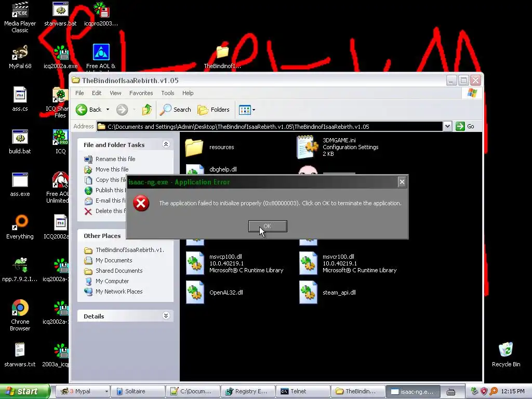Switch to Mypal taskbar group
Screen dimensions: 532x399
point(82,391)
